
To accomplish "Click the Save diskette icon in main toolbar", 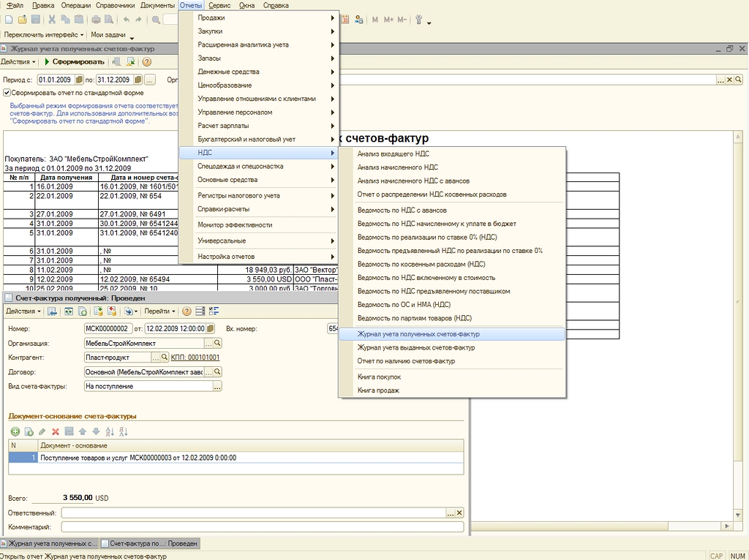I will tap(35, 20).
